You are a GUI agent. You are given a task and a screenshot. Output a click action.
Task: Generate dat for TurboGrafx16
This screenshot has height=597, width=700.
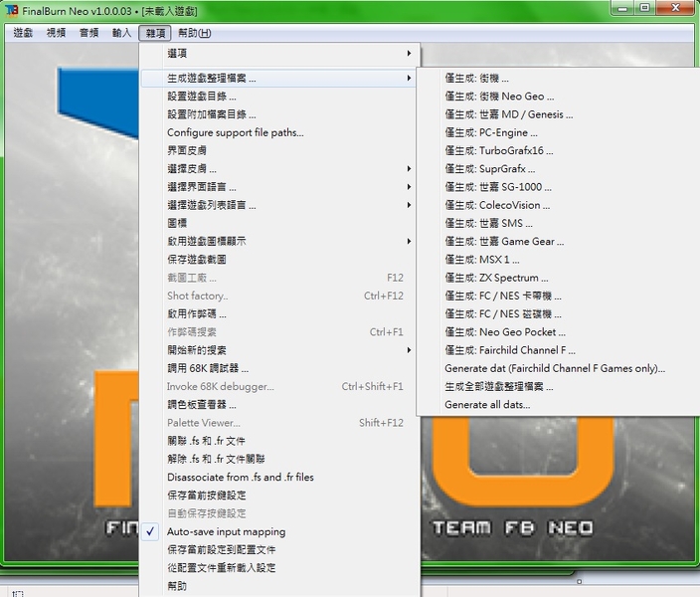(x=559, y=150)
